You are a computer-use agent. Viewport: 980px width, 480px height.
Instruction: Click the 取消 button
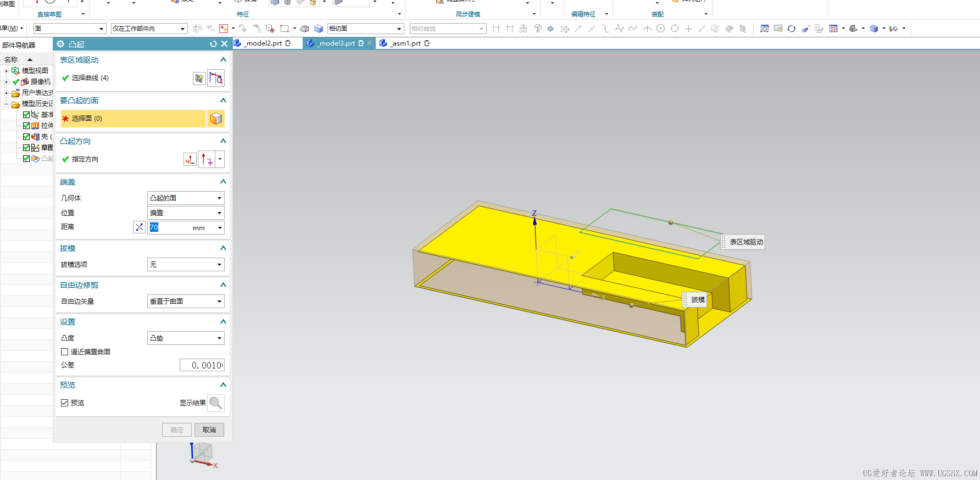point(209,430)
